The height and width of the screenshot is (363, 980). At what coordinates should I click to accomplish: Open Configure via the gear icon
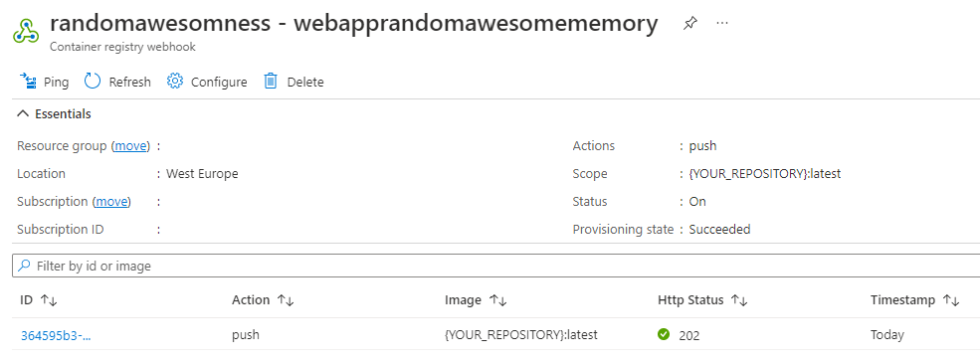click(175, 82)
